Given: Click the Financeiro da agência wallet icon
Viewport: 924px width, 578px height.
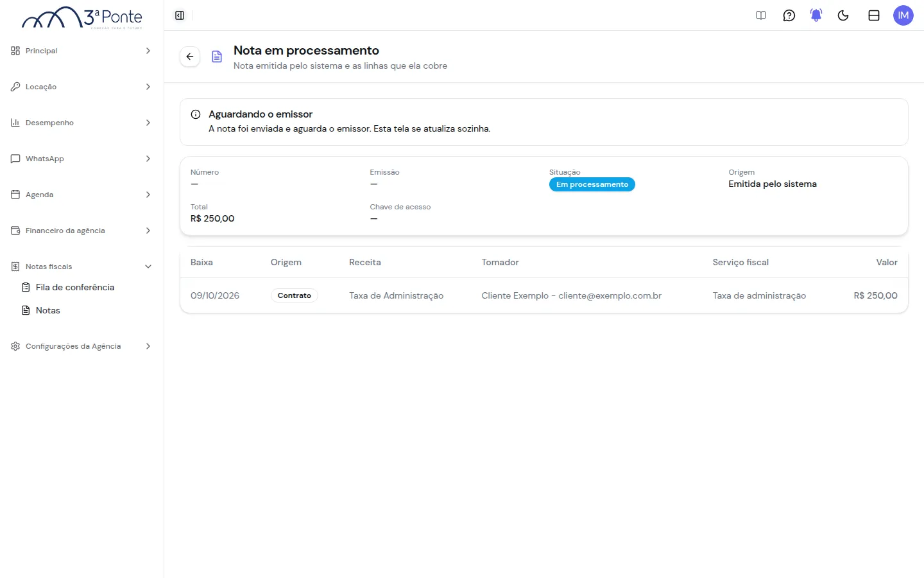Looking at the screenshot, I should (x=15, y=231).
